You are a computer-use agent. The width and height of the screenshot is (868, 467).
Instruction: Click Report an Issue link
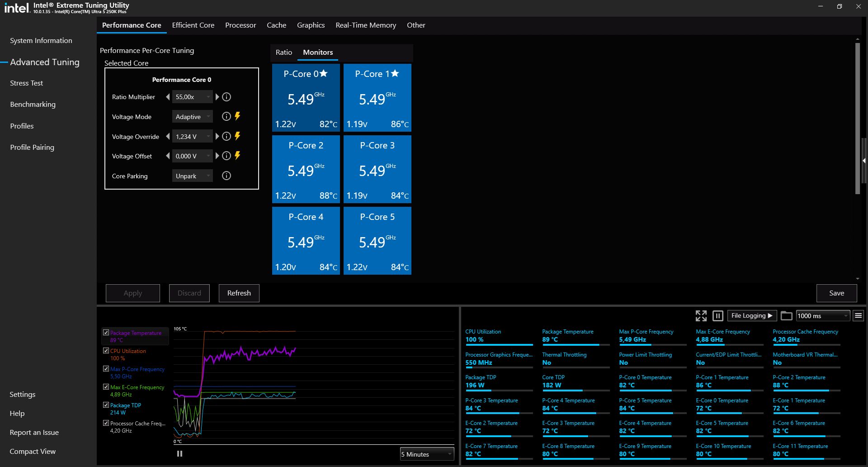(34, 432)
